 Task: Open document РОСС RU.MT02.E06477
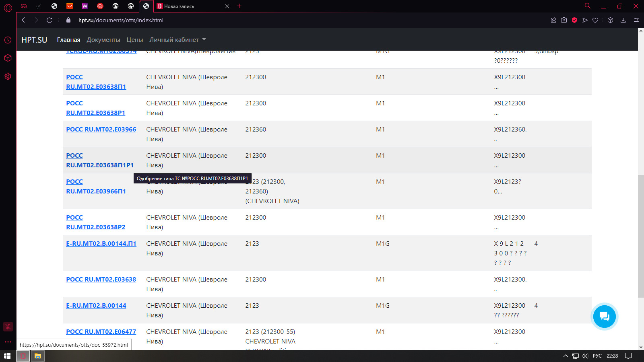click(101, 332)
